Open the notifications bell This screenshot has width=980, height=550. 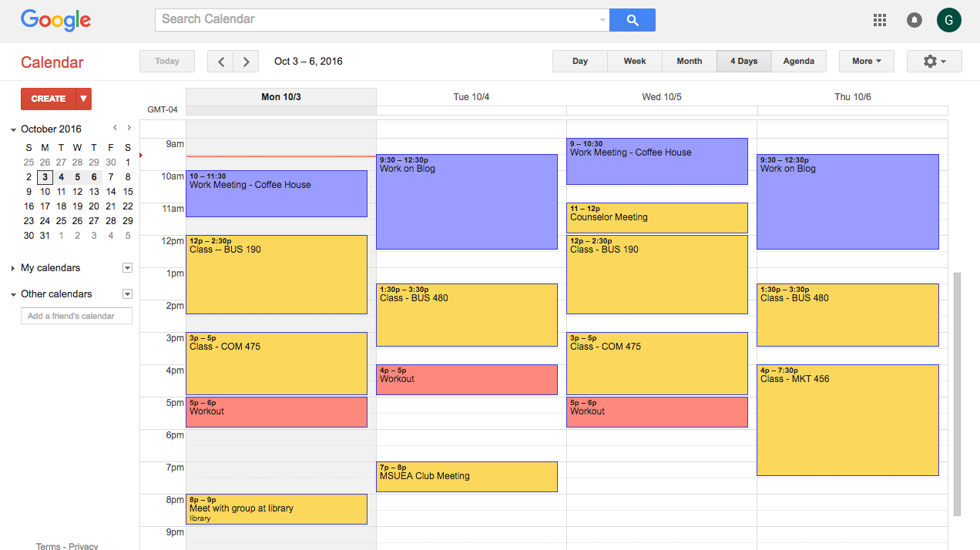pos(915,20)
